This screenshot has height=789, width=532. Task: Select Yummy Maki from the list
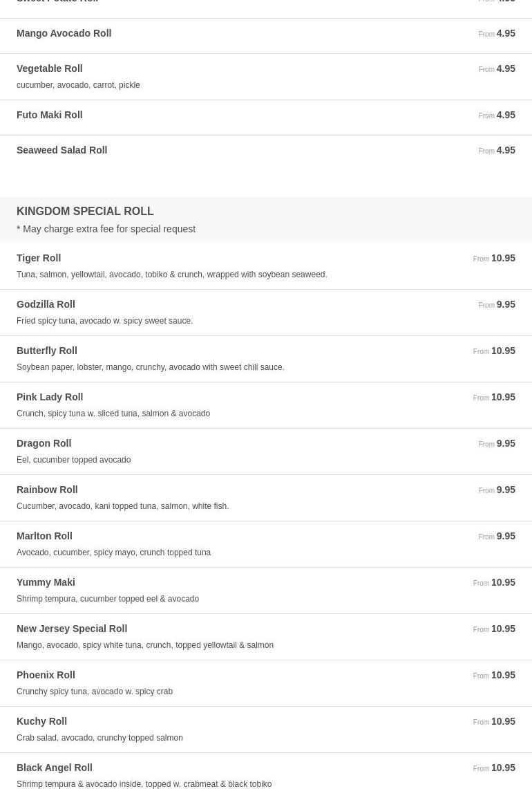click(x=46, y=582)
